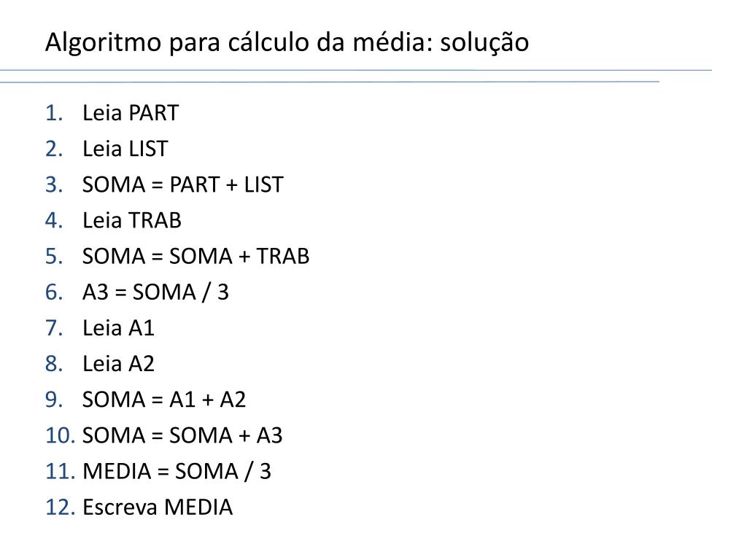Click the slide title about cálculo da média
Screen dimensions: 747x560
(x=287, y=42)
